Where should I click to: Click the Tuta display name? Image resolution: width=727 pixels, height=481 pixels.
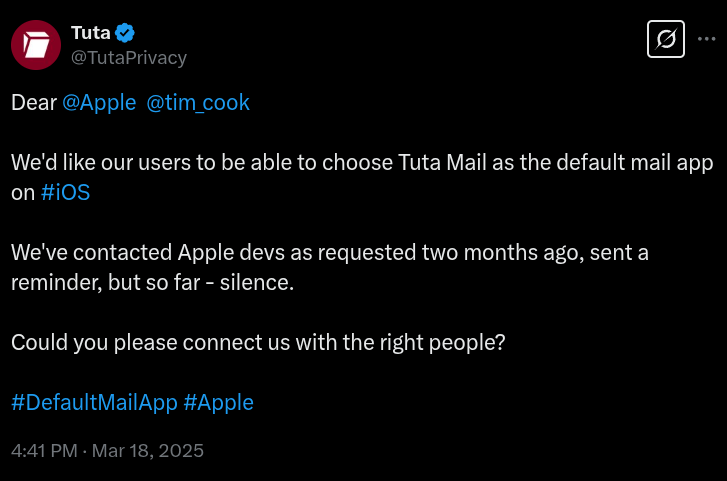coord(90,33)
